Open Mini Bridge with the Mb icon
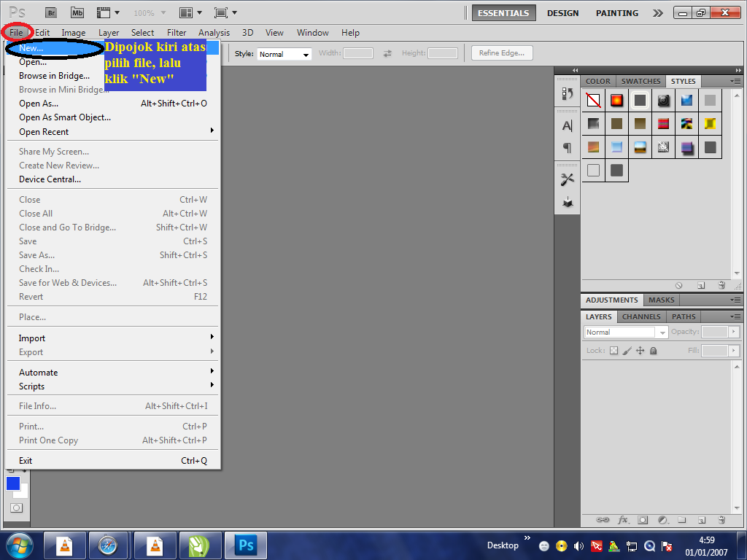This screenshot has width=747, height=560. [x=77, y=13]
